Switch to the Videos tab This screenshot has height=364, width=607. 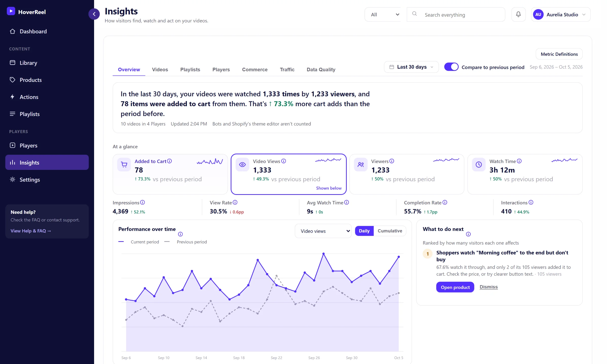tap(160, 70)
